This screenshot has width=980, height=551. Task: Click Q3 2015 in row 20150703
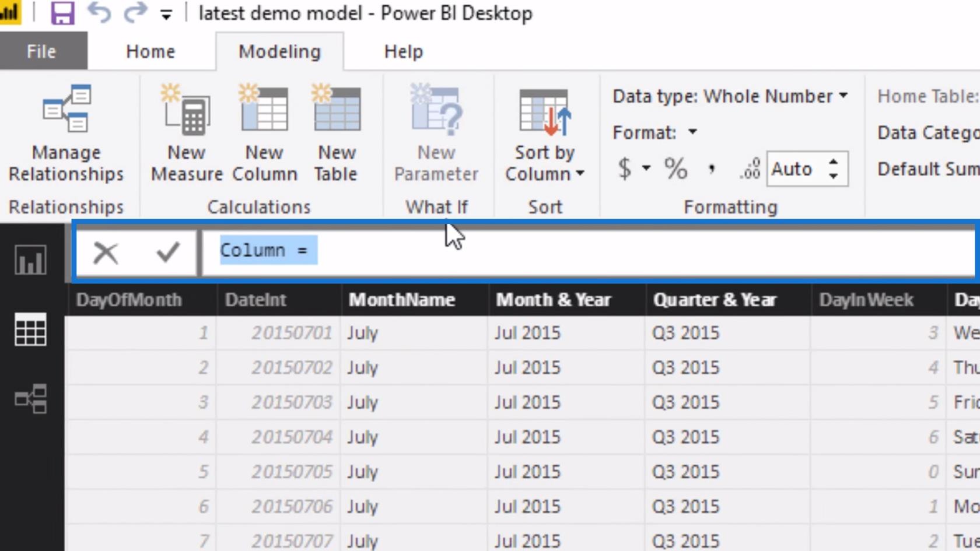click(x=685, y=402)
